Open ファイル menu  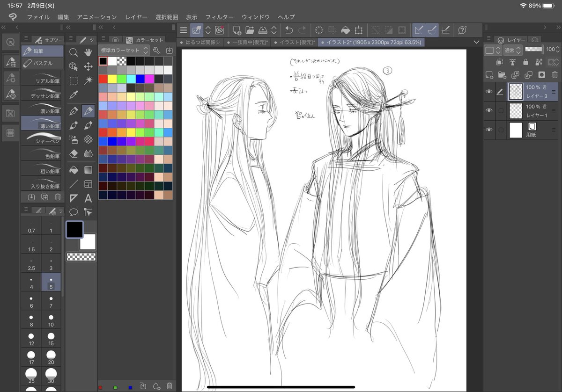tap(38, 17)
